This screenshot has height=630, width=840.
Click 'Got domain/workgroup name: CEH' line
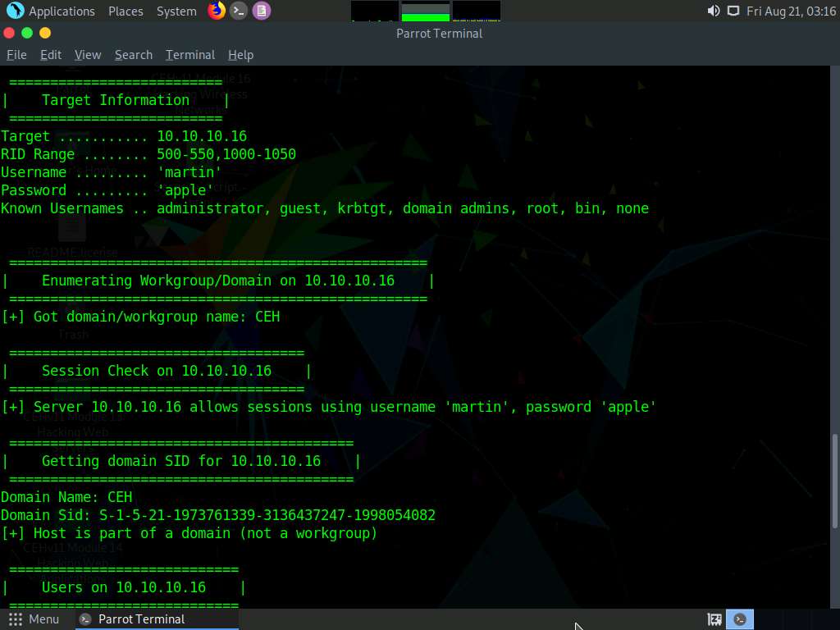(140, 317)
